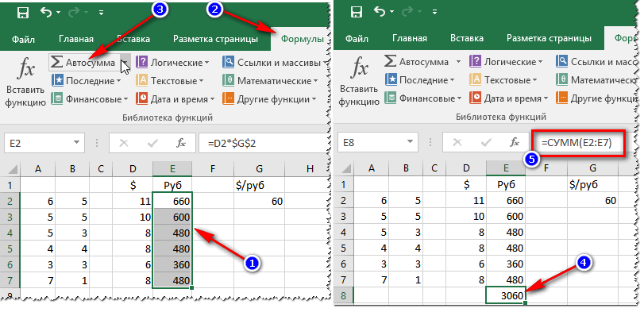
Task: Open Финансовые dropdown in right ribbon
Action: (x=423, y=98)
